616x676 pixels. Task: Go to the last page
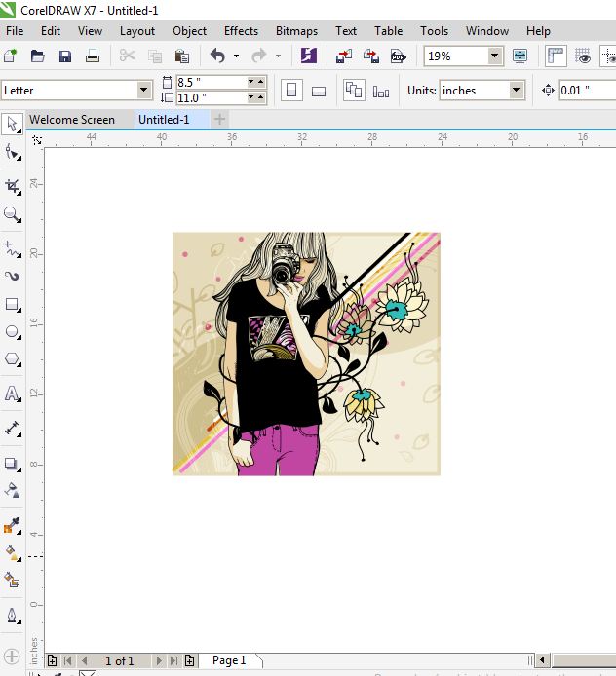pos(173,660)
